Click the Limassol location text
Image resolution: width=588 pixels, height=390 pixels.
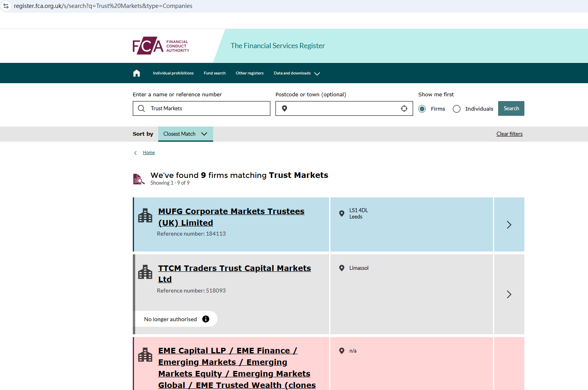click(x=359, y=268)
